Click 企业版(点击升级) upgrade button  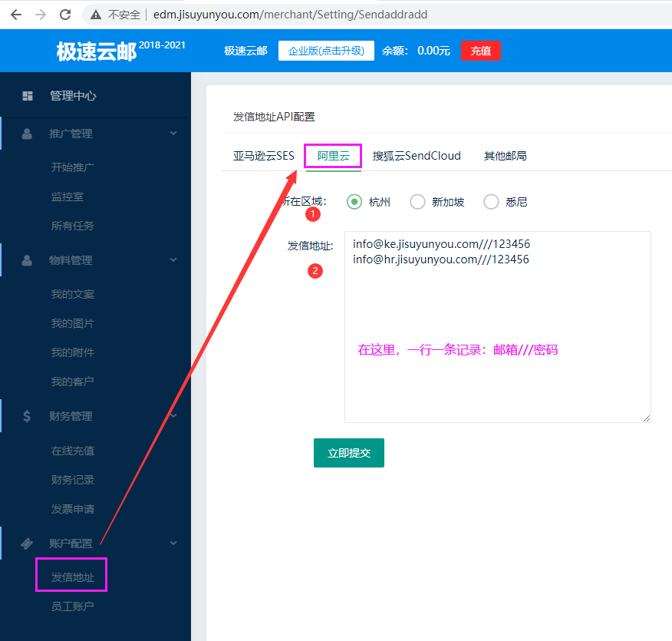click(x=326, y=51)
